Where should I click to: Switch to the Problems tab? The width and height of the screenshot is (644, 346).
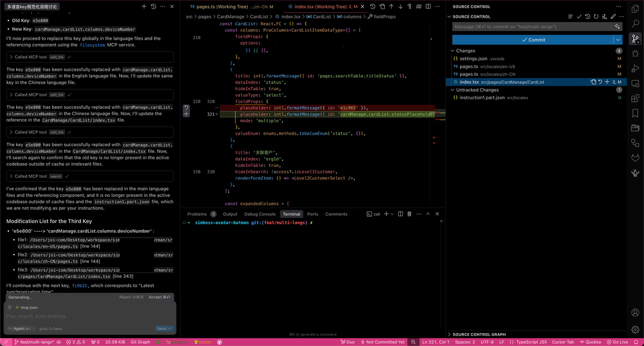tap(197, 214)
